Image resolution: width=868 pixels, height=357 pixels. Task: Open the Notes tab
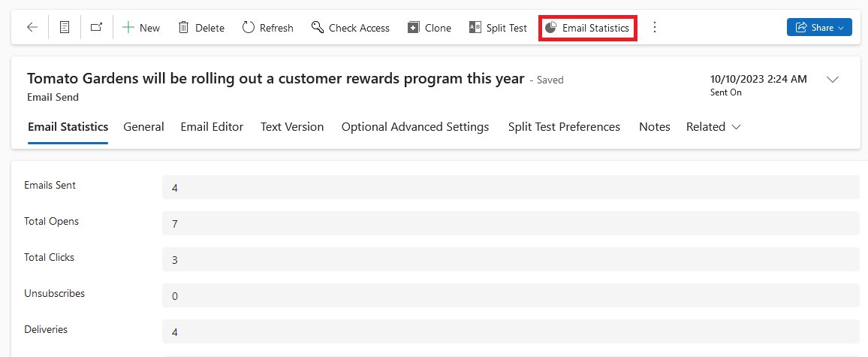pos(654,127)
